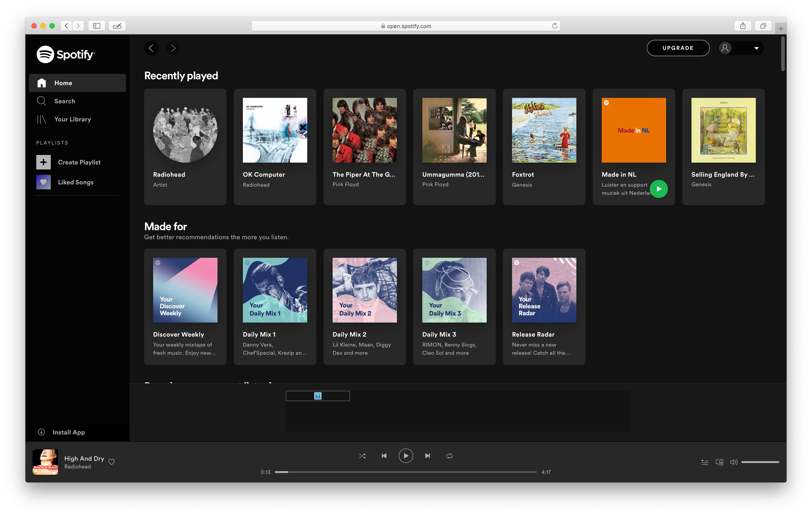Click the broken ad image placeholder
This screenshot has height=516, width=812.
point(318,396)
